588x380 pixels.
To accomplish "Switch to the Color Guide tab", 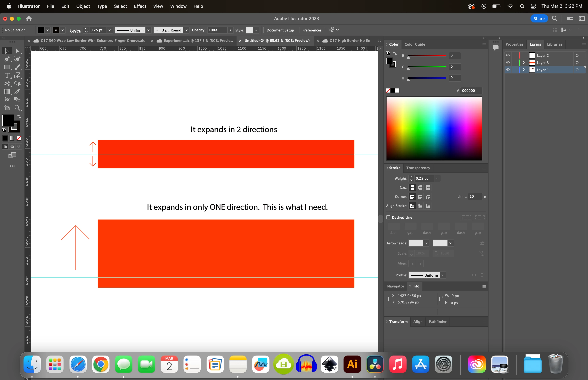I will 414,44.
